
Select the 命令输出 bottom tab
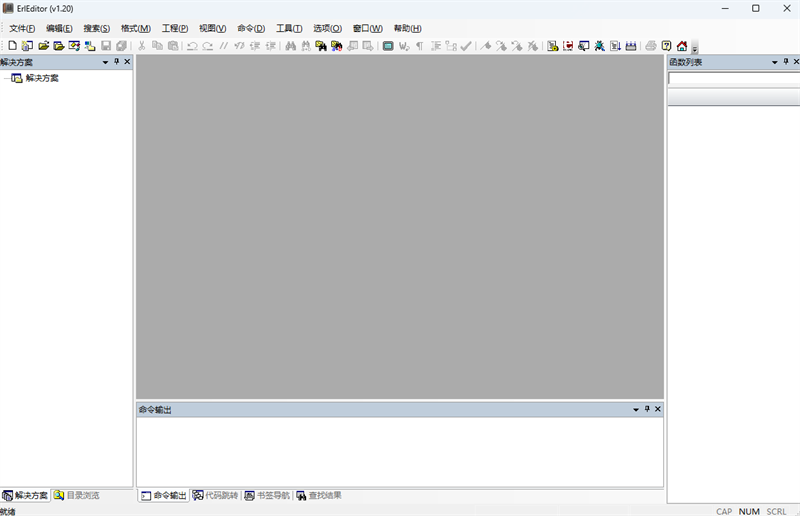(x=163, y=496)
